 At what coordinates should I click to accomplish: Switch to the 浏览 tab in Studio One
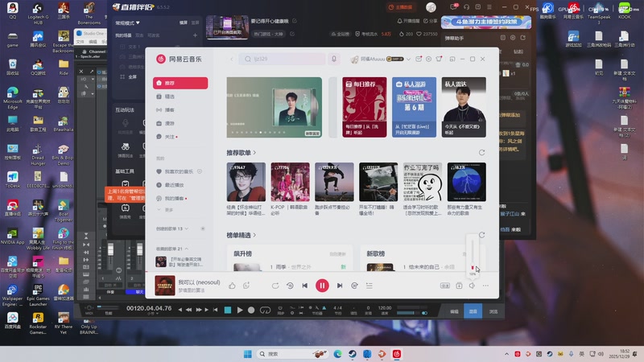pos(493,311)
